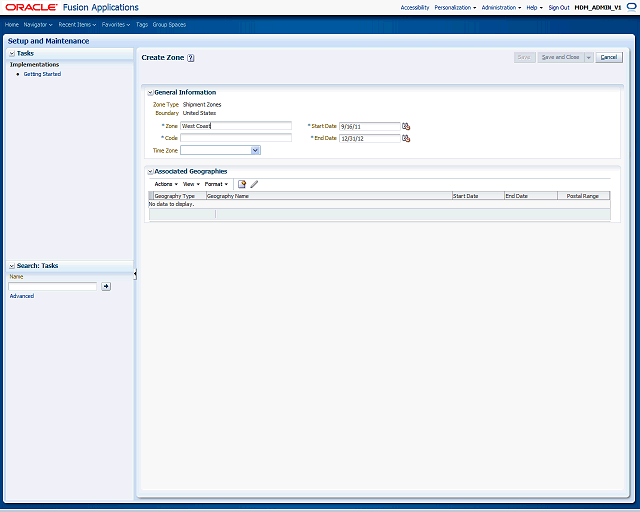
Task: Open the Navigator menu
Action: [x=38, y=24]
